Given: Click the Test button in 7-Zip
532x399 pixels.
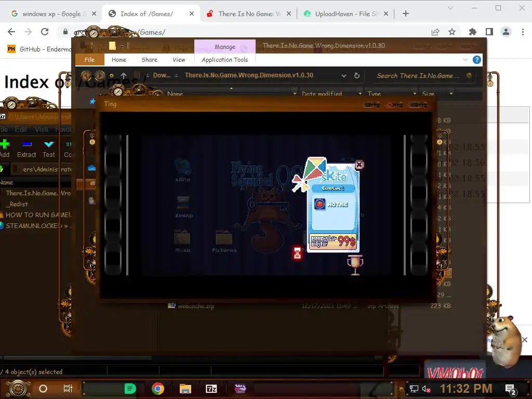Looking at the screenshot, I should 49,149.
